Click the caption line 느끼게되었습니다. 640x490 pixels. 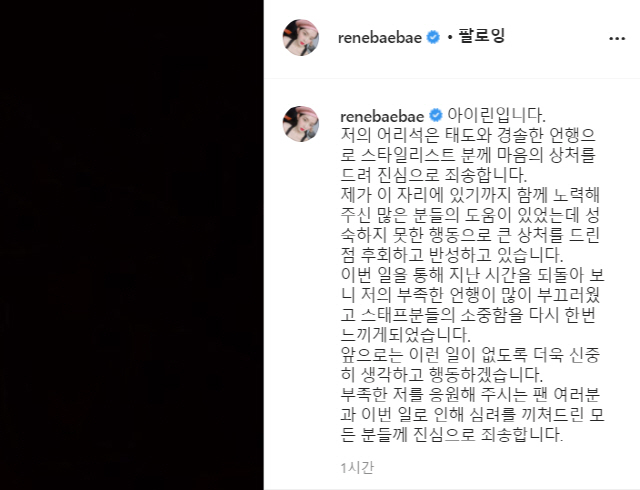point(406,335)
